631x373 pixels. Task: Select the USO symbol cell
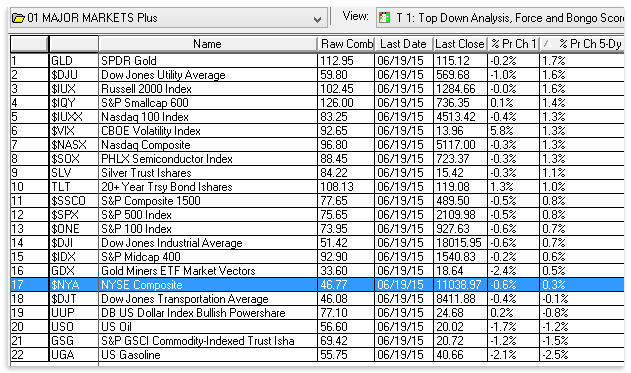click(74, 327)
